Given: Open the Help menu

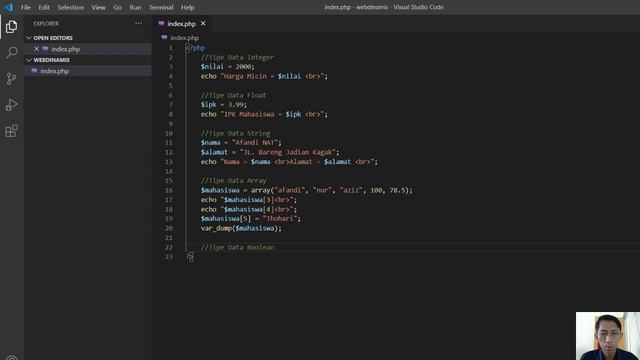Looking at the screenshot, I should pos(188,7).
